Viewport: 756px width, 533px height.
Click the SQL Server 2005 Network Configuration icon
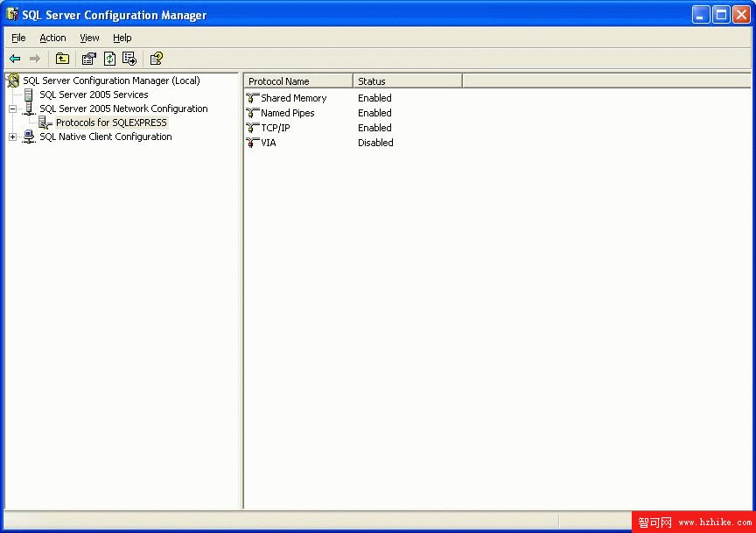29,109
